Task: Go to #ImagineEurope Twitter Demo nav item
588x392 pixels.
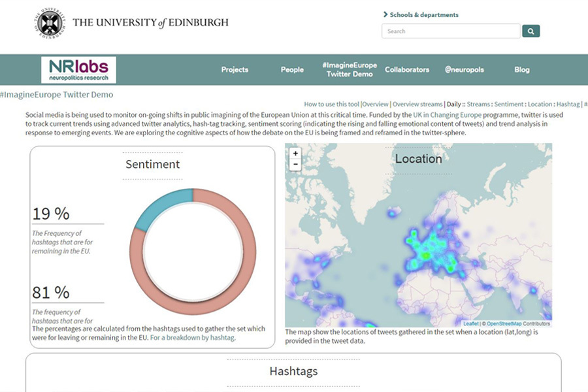Action: [349, 70]
